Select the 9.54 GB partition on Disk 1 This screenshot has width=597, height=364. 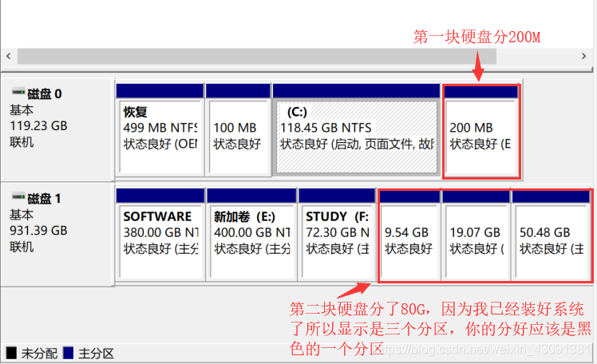click(x=409, y=235)
